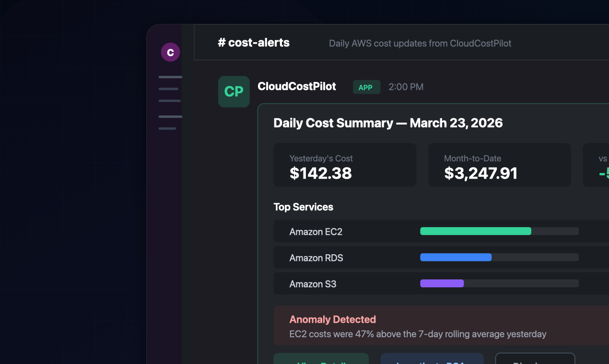Viewport: 609px width, 364px height.
Task: Click the Dismiss button
Action: [535, 360]
